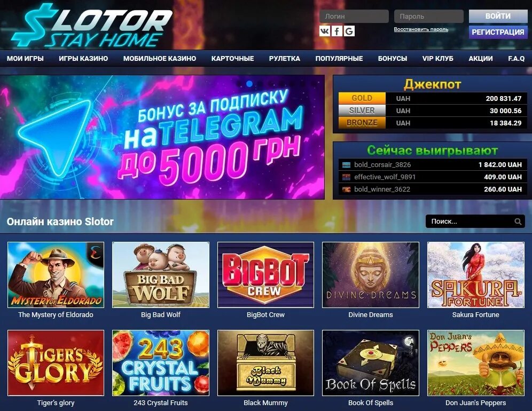This screenshot has height=411, width=532.
Task: Click the Facebook login icon
Action: [337, 31]
